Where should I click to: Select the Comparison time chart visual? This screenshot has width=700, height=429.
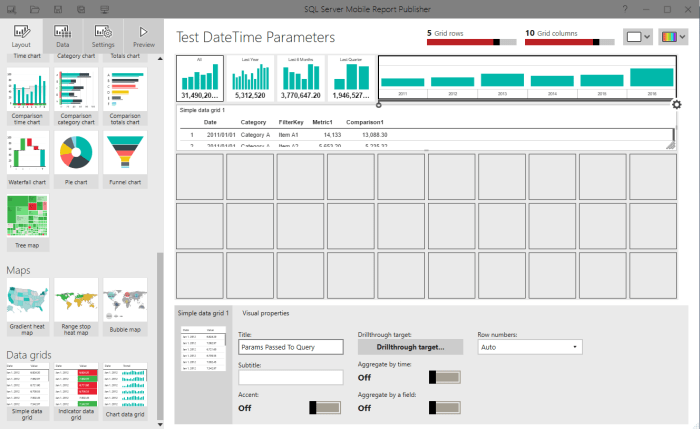pos(27,97)
